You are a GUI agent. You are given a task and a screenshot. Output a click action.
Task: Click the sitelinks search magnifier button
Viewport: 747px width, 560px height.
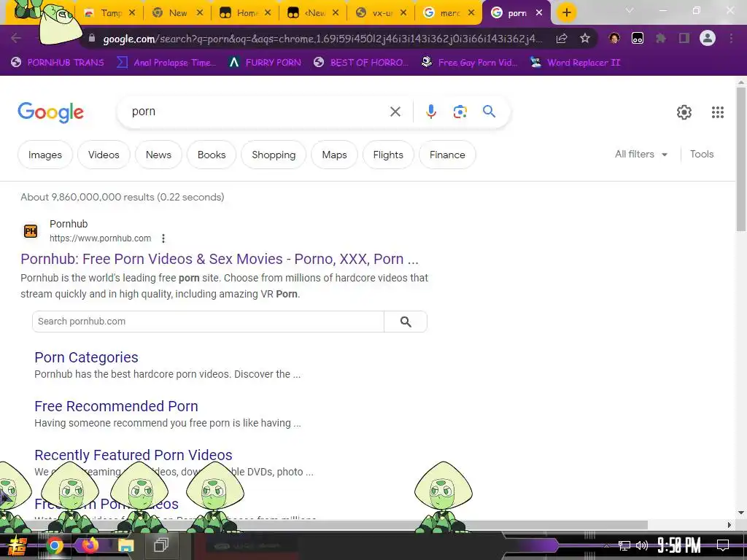[x=406, y=322]
